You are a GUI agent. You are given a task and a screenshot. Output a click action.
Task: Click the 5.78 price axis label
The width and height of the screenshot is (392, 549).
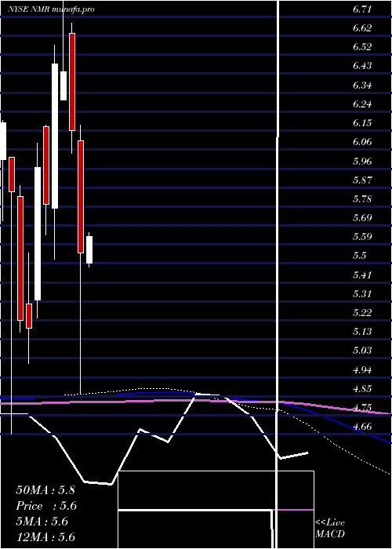pos(362,199)
